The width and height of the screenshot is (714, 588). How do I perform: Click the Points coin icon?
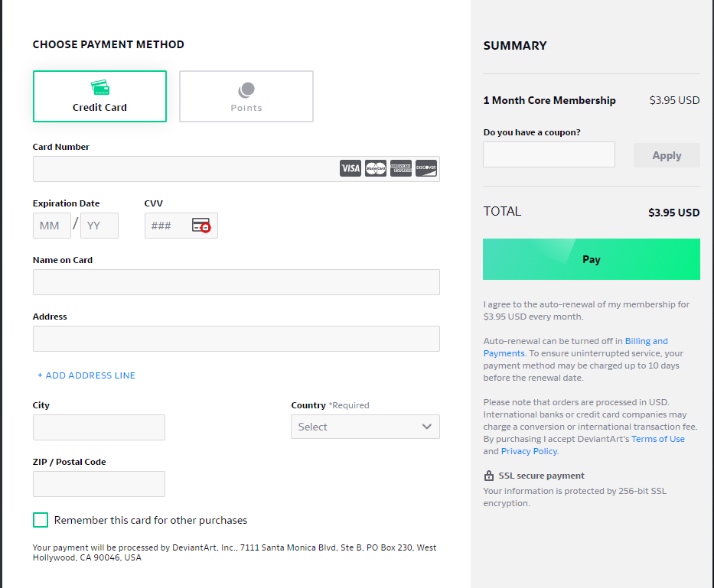coord(246,90)
